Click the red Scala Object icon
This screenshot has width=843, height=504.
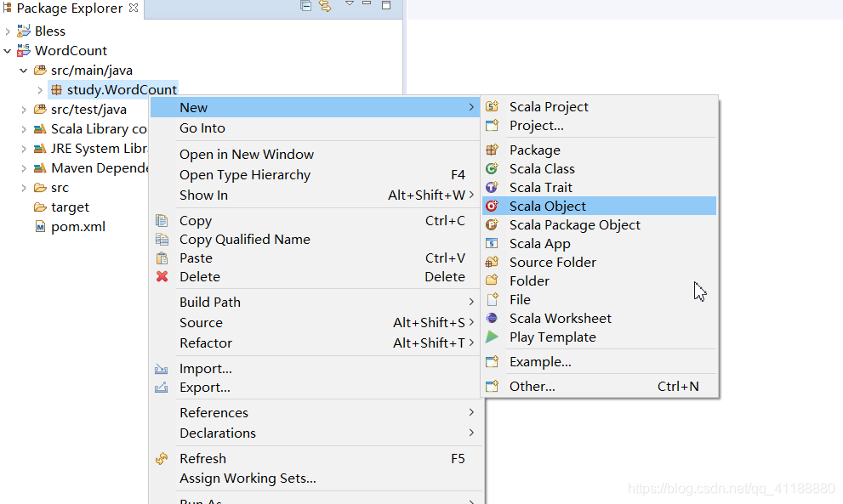click(x=492, y=206)
